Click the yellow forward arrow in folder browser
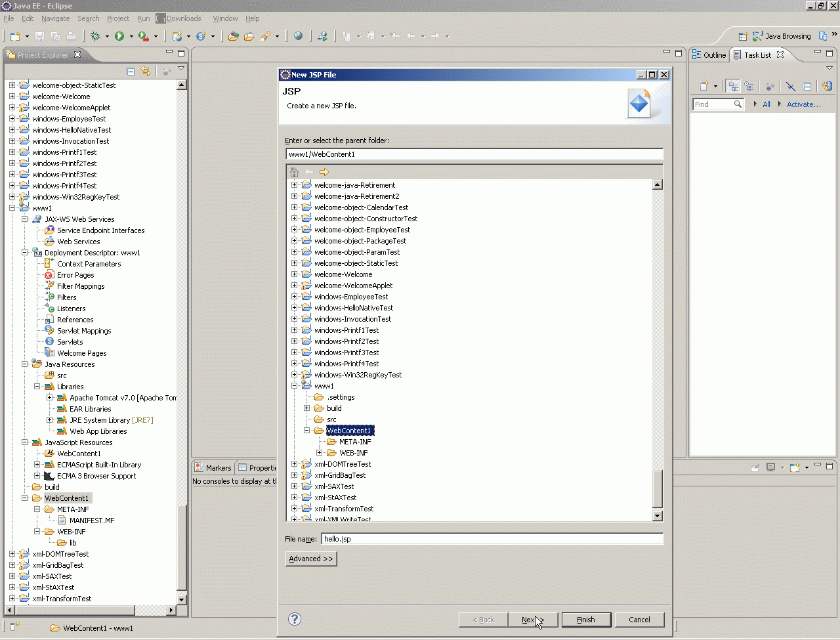 click(x=324, y=172)
